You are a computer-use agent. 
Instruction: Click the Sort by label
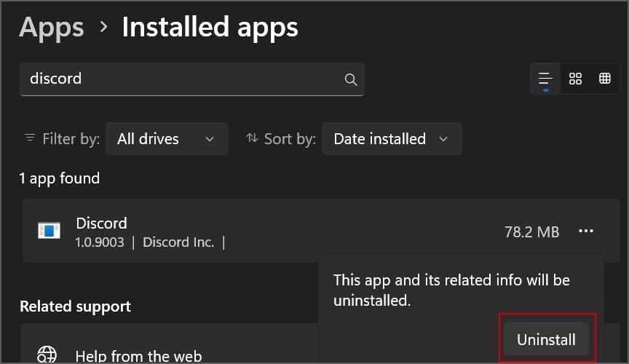coord(290,139)
